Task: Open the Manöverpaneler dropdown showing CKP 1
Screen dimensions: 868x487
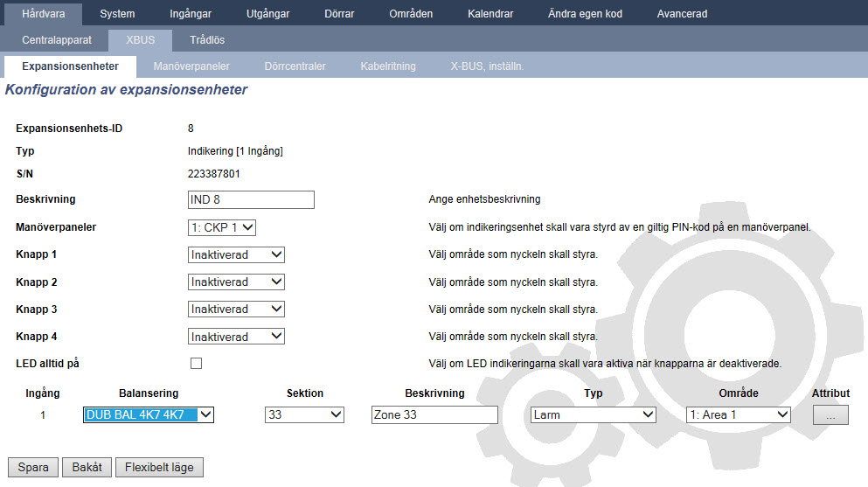Action: (222, 227)
